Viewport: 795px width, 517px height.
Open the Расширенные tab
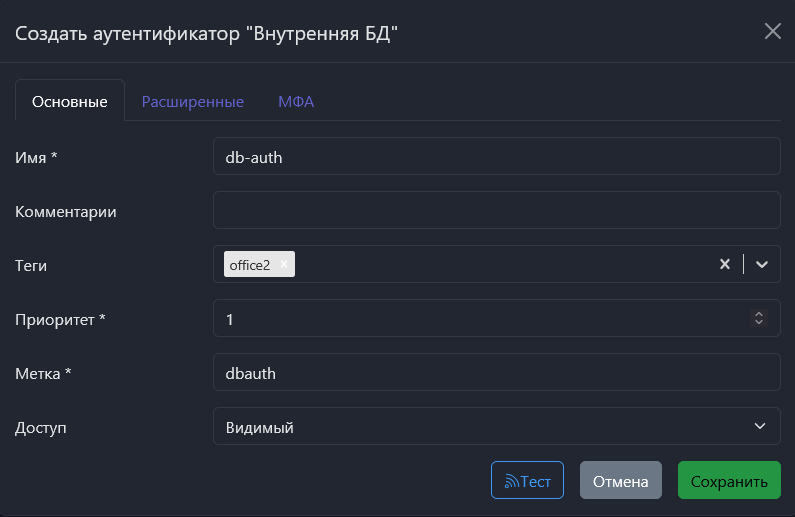pos(193,102)
